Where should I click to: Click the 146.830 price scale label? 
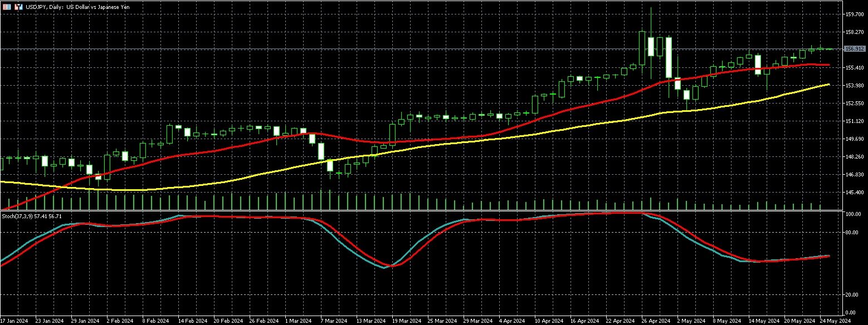tap(855, 174)
